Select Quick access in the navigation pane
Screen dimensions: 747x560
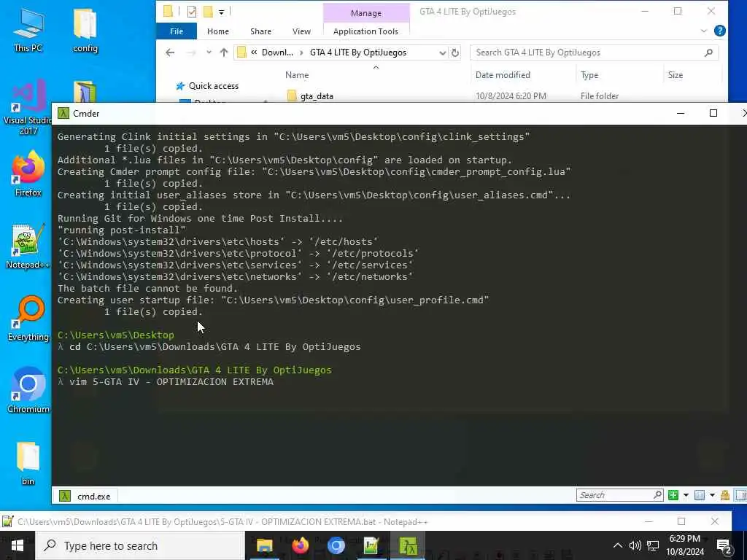point(214,86)
